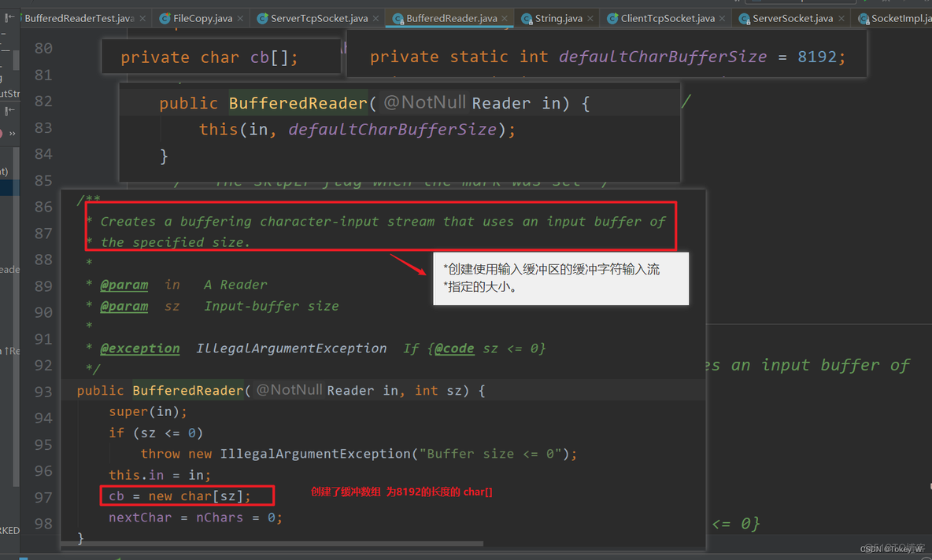Click the "Buffer size <= 0" string literal

click(x=490, y=454)
